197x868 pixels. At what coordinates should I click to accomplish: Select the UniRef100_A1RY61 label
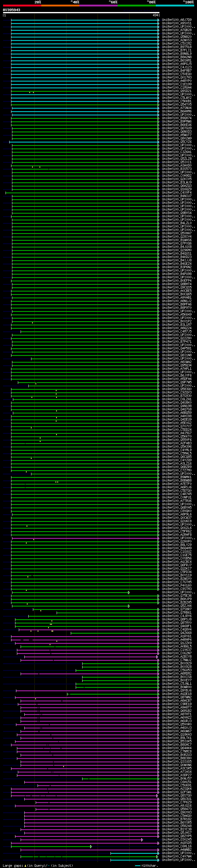coord(177,636)
